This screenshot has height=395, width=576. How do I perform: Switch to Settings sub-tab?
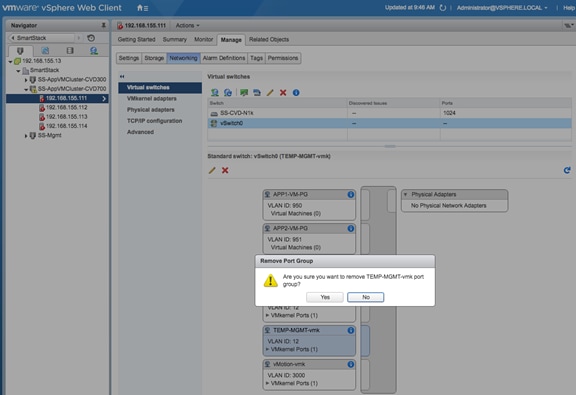pyautogui.click(x=129, y=58)
